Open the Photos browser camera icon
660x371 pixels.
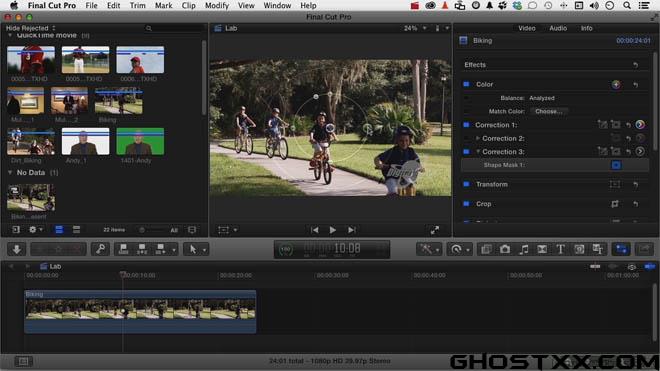tap(505, 249)
